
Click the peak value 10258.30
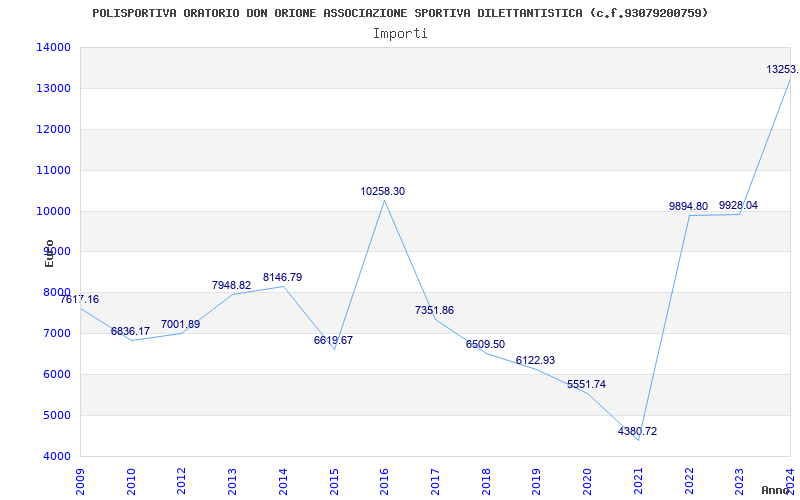pos(383,191)
